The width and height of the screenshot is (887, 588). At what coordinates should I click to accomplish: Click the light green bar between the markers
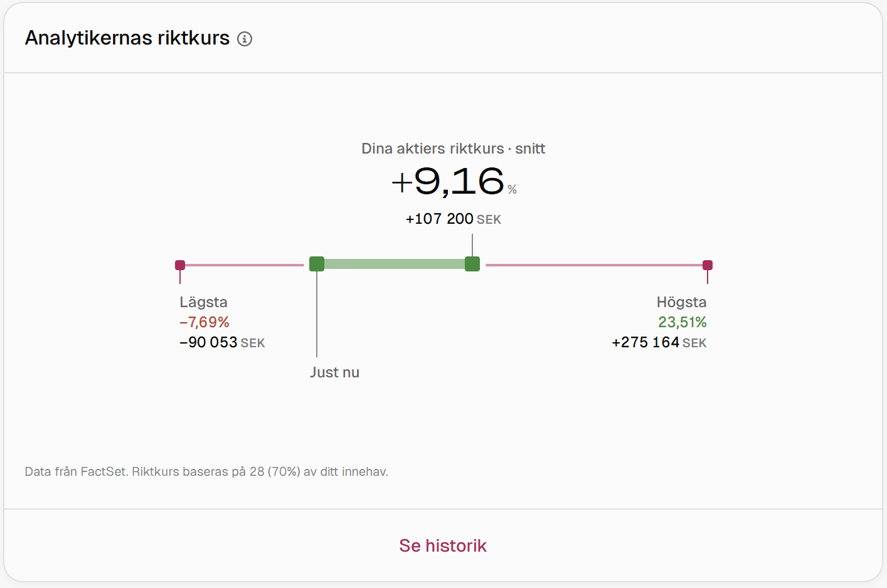[x=395, y=264]
